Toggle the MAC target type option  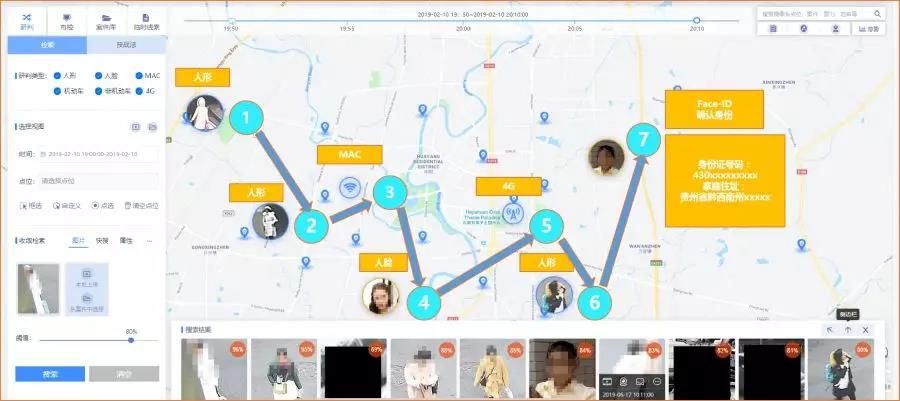pos(139,75)
